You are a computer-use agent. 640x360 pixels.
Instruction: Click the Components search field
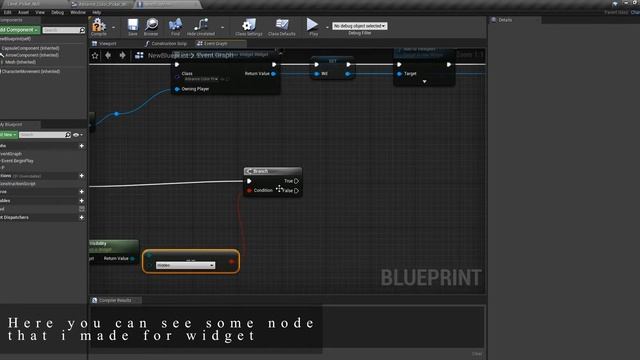point(61,30)
